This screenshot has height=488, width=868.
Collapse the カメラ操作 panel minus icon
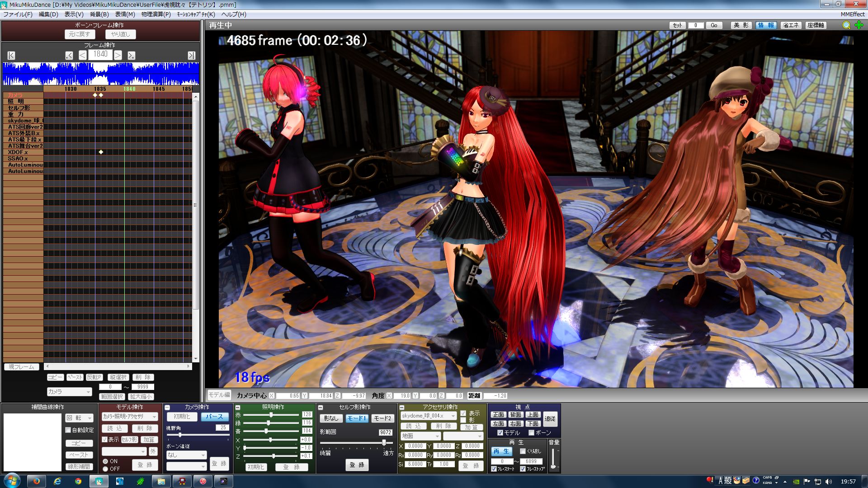pos(167,408)
